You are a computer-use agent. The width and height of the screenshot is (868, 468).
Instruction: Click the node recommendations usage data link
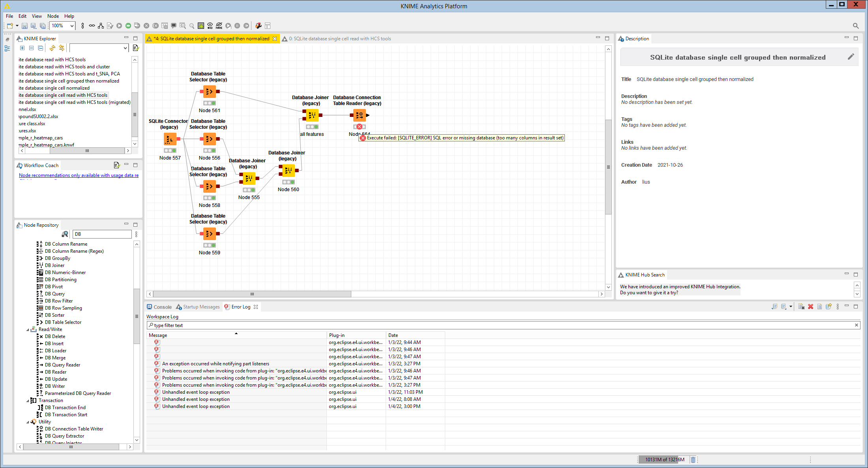[79, 175]
